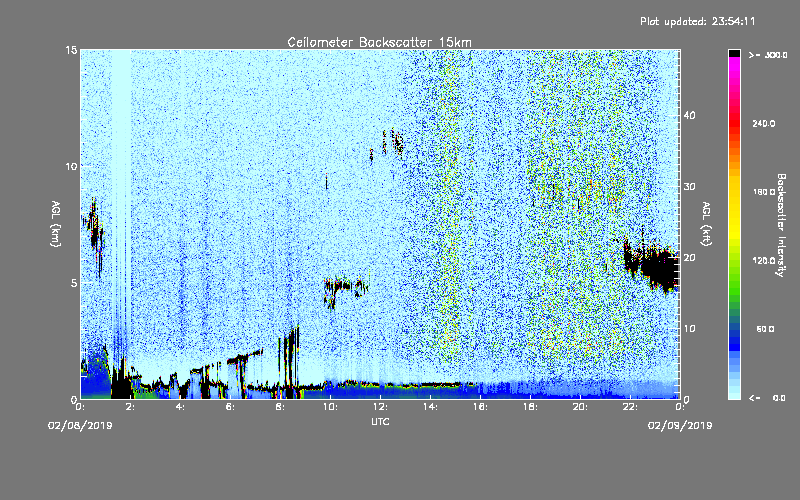The image size is (800, 500).
Task: Click the 18: hour tick on UTC axis
Action: 531,407
